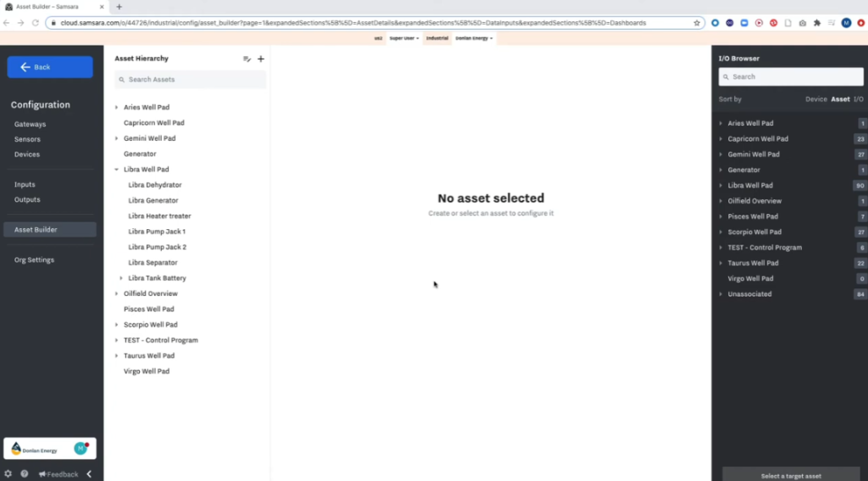Open the Donlan Energy org dropdown
The width and height of the screenshot is (868, 481).
[474, 38]
